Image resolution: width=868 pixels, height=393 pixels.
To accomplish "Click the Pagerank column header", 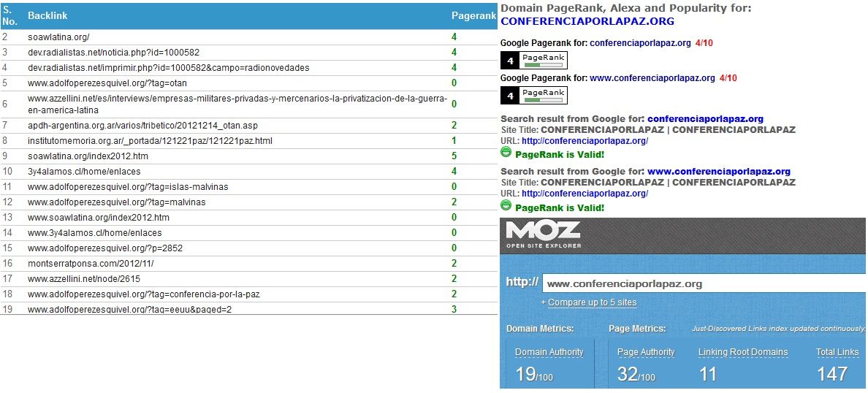I will (x=474, y=16).
